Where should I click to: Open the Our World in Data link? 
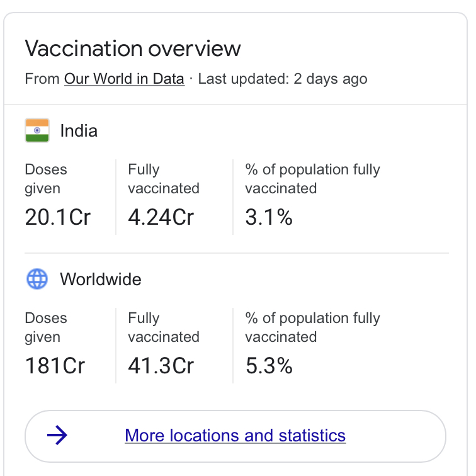[124, 79]
